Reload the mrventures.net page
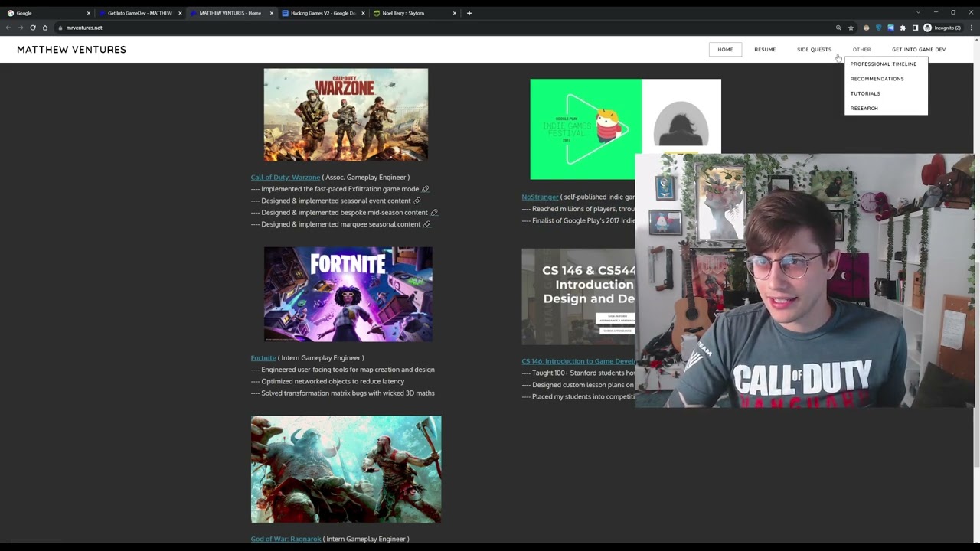This screenshot has height=551, width=980. (x=33, y=28)
